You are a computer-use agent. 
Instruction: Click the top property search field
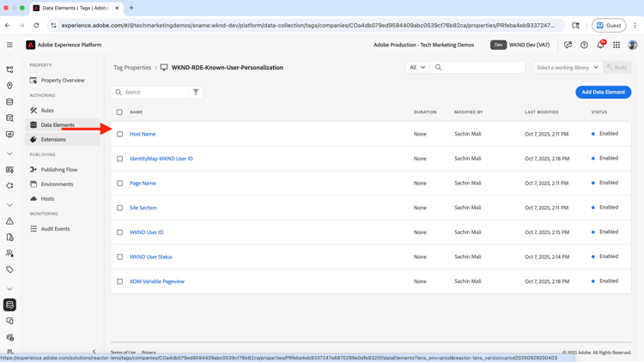coord(477,67)
